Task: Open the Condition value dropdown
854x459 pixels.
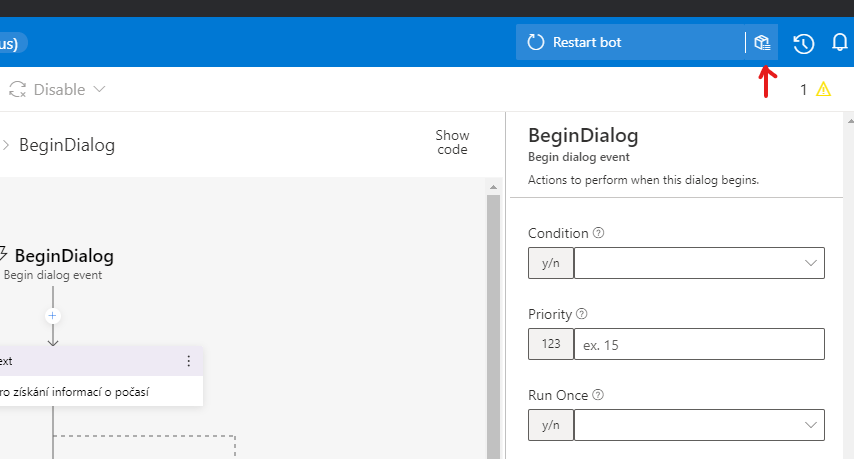Action: 699,263
